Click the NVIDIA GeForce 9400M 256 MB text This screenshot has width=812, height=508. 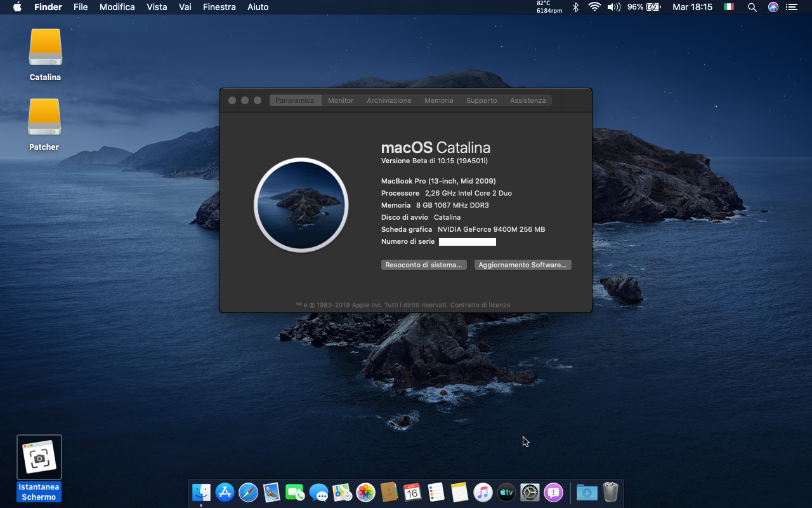(x=491, y=229)
